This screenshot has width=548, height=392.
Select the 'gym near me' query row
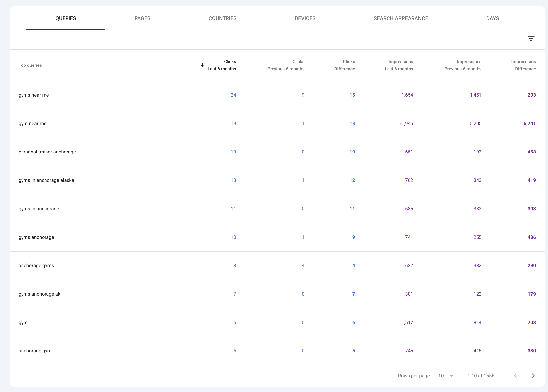[277, 124]
